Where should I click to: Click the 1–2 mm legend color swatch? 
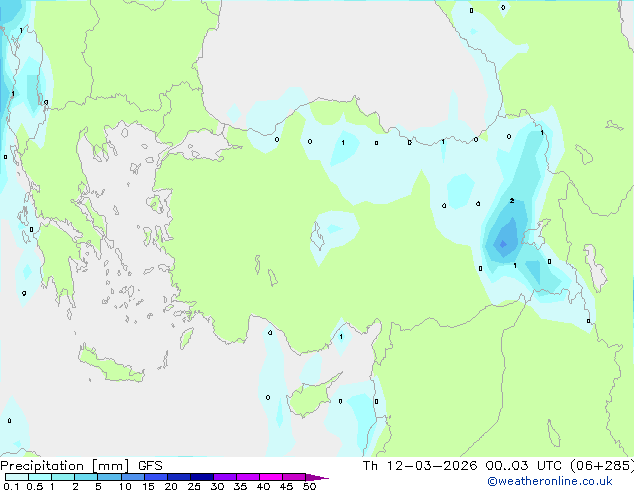click(x=63, y=477)
